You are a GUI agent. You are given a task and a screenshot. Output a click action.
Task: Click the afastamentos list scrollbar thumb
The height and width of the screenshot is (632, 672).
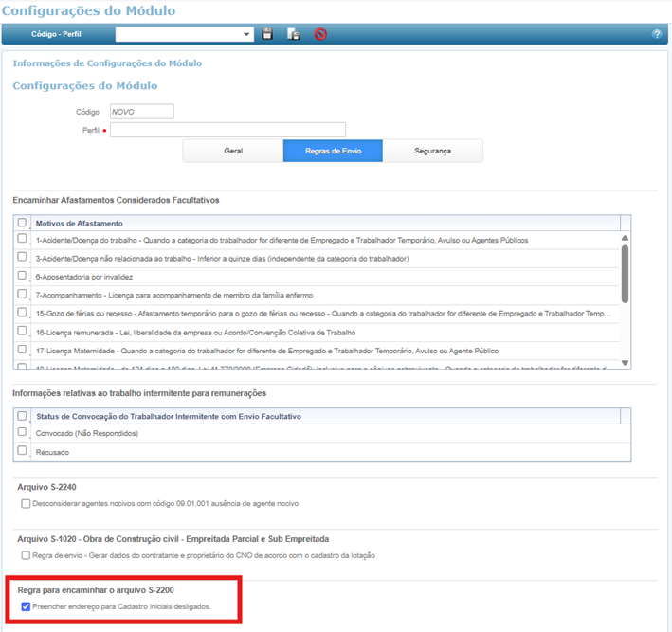point(625,274)
